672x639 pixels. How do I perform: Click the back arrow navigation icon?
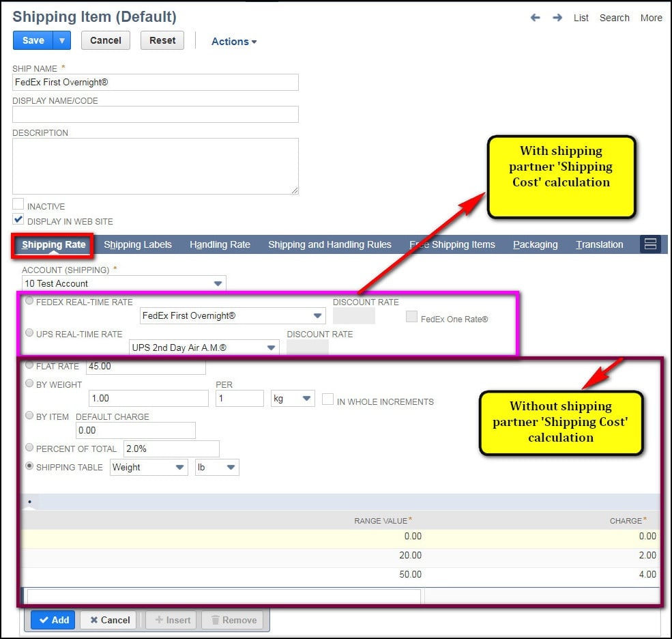[x=536, y=18]
